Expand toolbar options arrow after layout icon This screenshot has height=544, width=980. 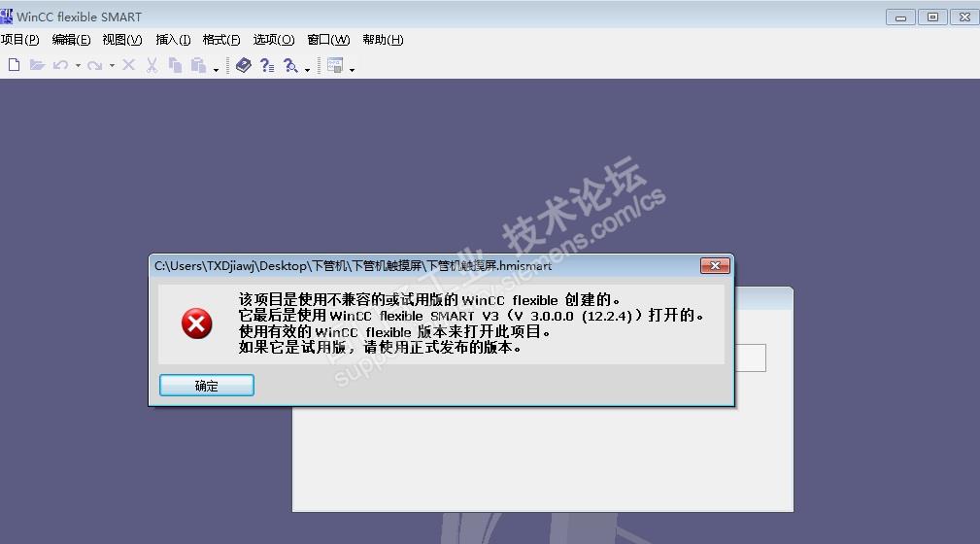pyautogui.click(x=352, y=69)
